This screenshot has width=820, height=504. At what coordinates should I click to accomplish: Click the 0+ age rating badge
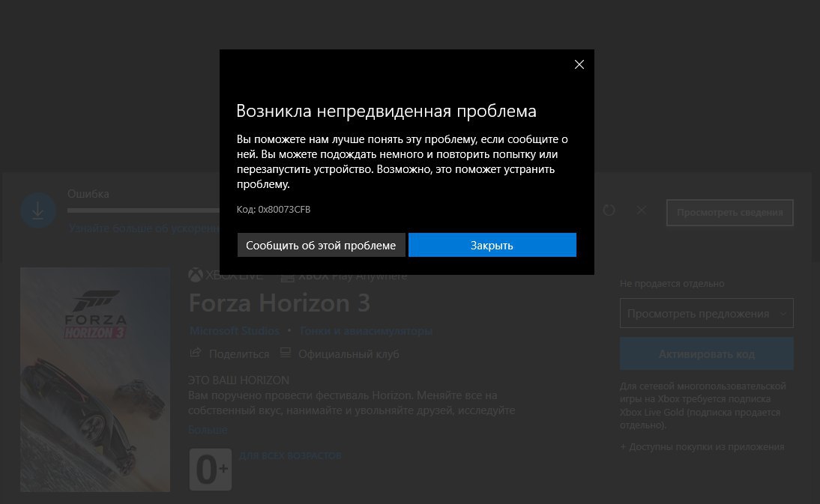[x=210, y=469]
